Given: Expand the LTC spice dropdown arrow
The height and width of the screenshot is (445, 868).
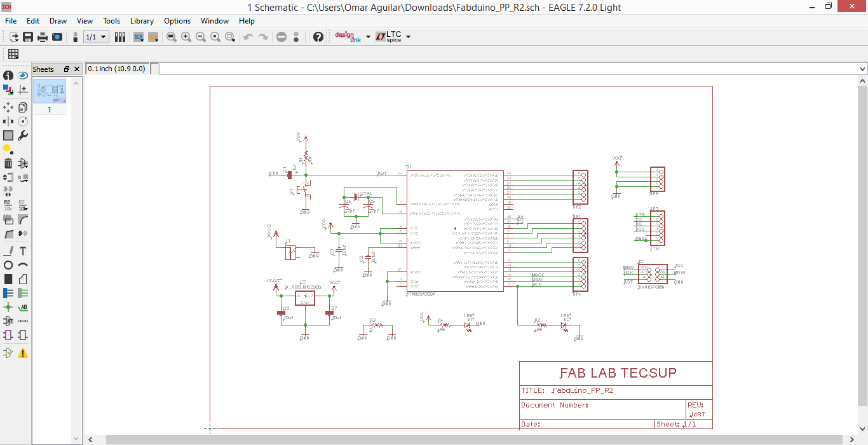Looking at the screenshot, I should 408,37.
